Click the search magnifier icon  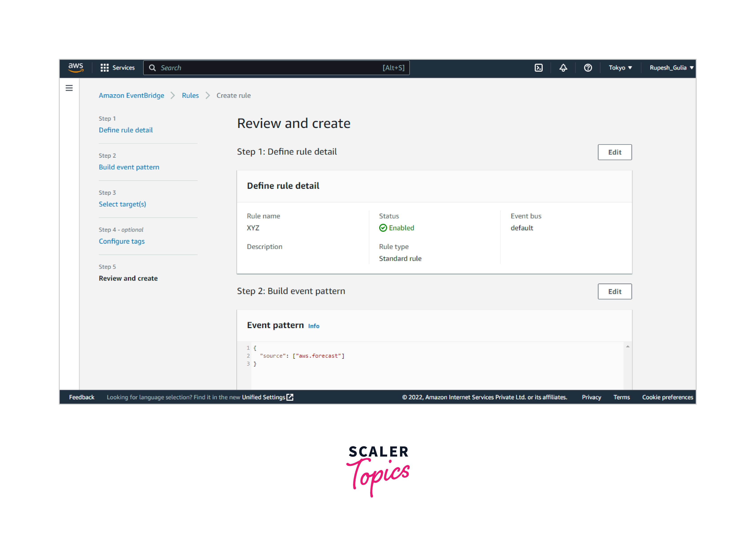[152, 68]
